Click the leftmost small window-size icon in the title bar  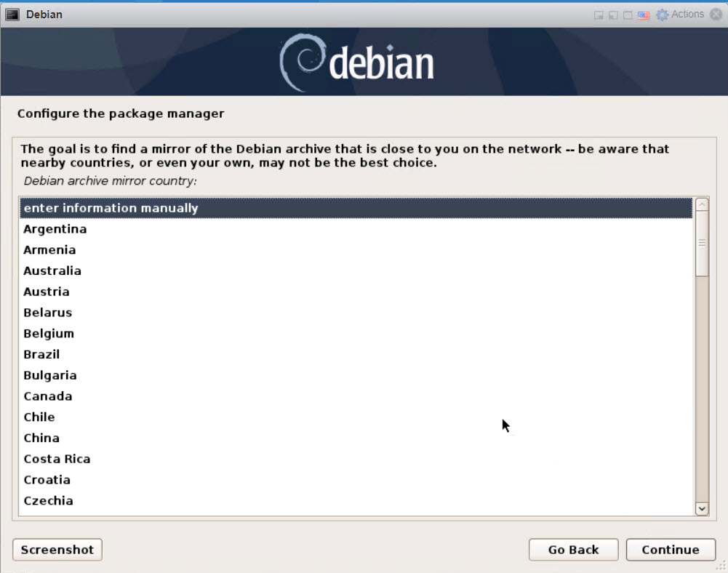coord(599,15)
